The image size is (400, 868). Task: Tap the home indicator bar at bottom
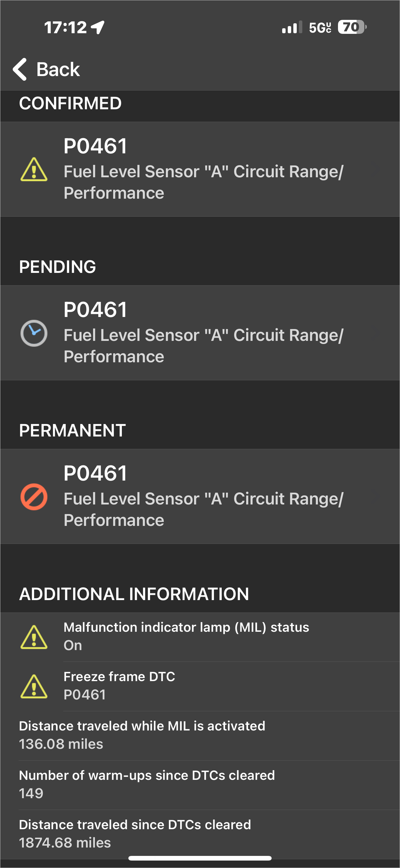(x=200, y=858)
